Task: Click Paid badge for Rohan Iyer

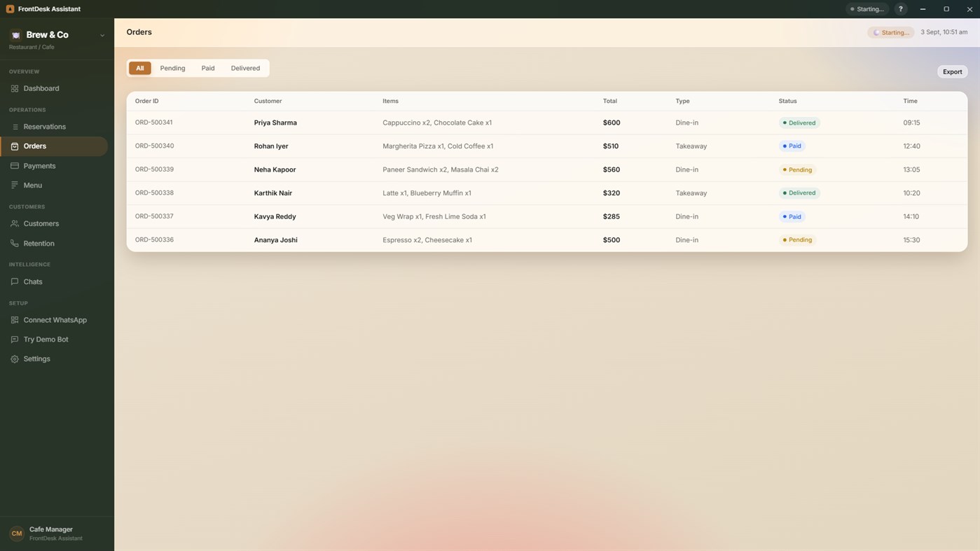Action: 792,146
